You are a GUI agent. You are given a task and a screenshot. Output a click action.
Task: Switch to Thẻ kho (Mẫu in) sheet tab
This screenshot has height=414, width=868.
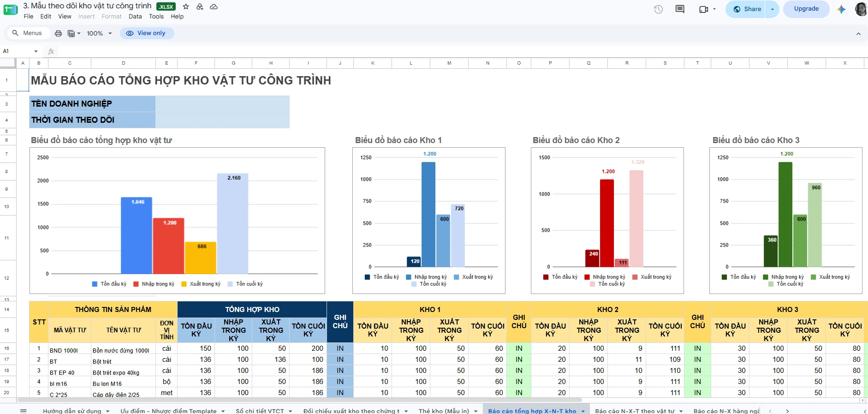[444, 411]
